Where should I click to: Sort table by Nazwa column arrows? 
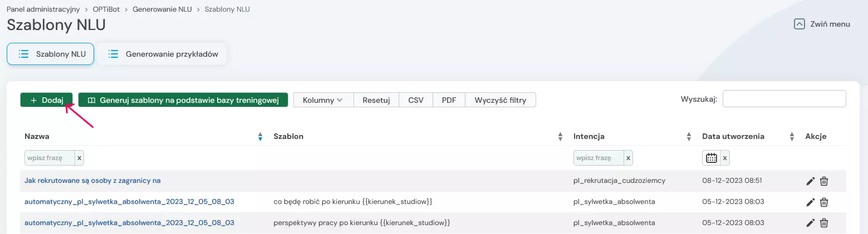tap(260, 137)
